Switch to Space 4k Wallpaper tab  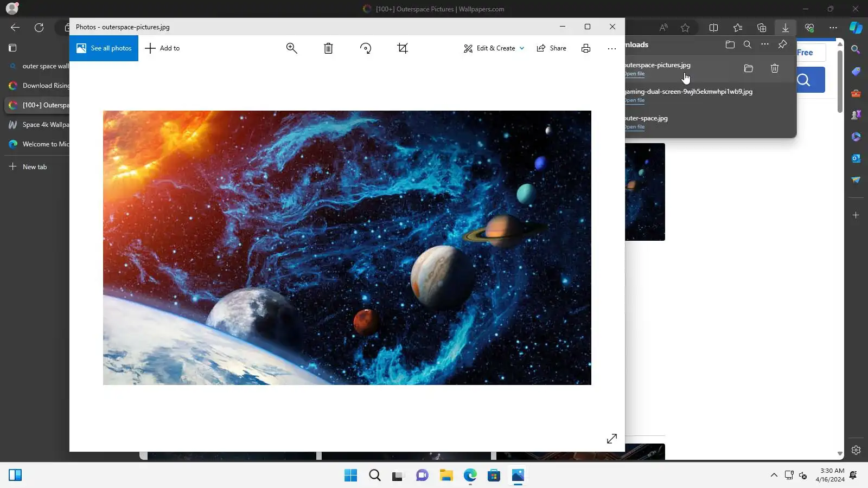[38, 125]
